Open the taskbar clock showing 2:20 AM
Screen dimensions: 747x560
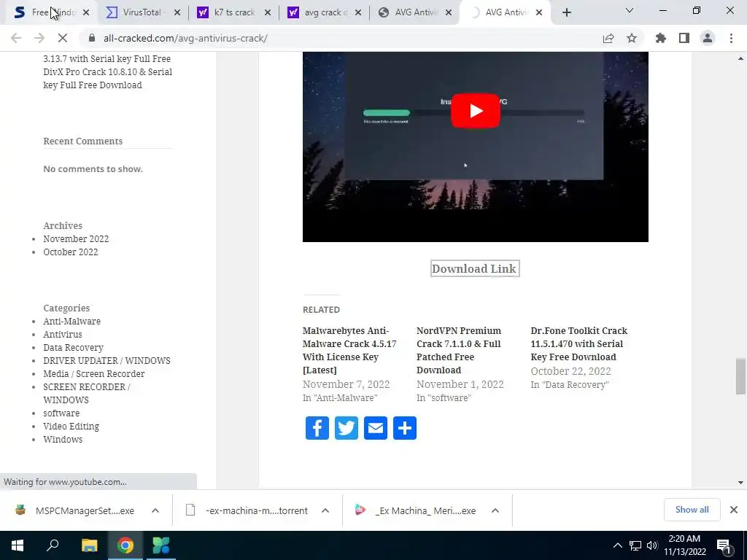point(684,545)
